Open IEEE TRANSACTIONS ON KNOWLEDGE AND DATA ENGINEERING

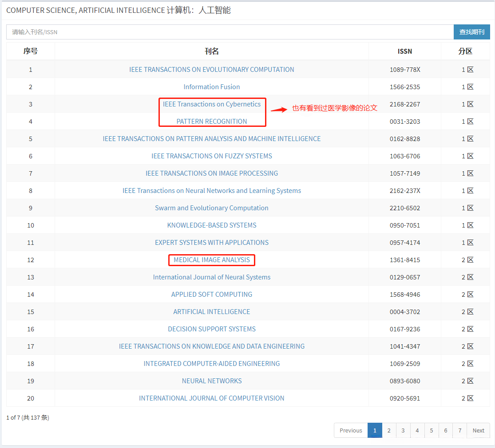click(211, 346)
